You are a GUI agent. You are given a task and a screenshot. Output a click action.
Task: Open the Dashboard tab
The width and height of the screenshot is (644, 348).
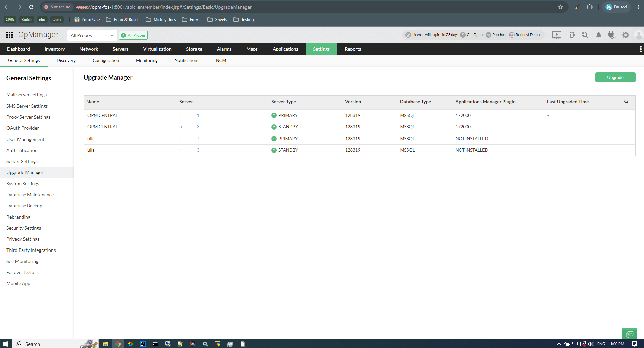[x=19, y=49]
